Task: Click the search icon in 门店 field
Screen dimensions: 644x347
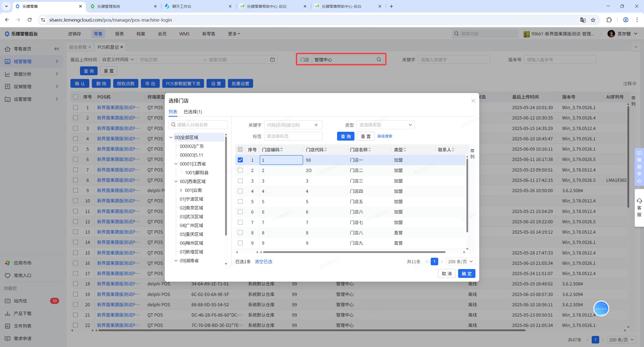Action: click(x=379, y=60)
